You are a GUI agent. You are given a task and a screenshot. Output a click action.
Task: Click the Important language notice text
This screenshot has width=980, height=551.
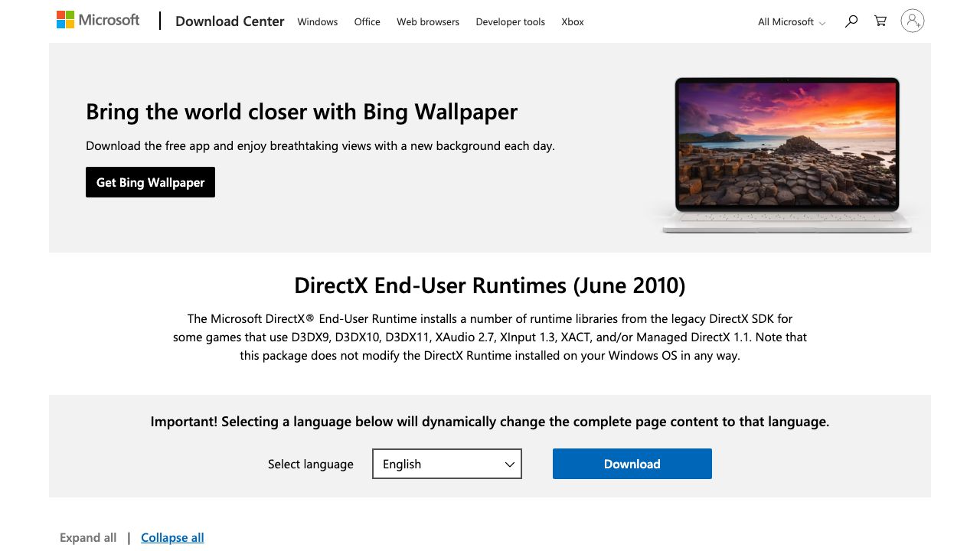pyautogui.click(x=490, y=422)
